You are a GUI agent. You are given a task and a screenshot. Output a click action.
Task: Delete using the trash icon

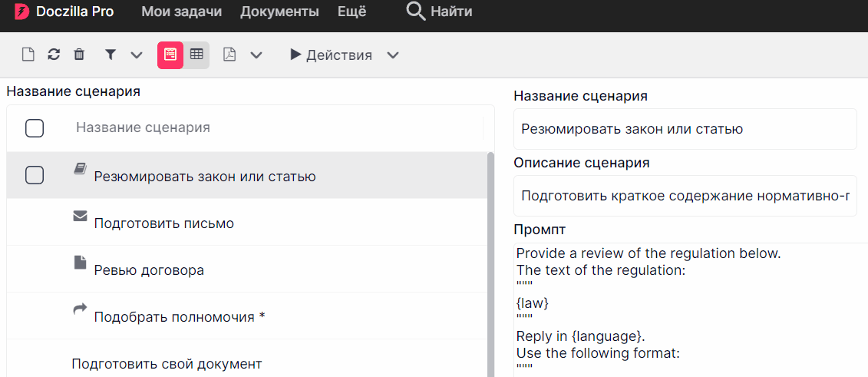tap(79, 55)
